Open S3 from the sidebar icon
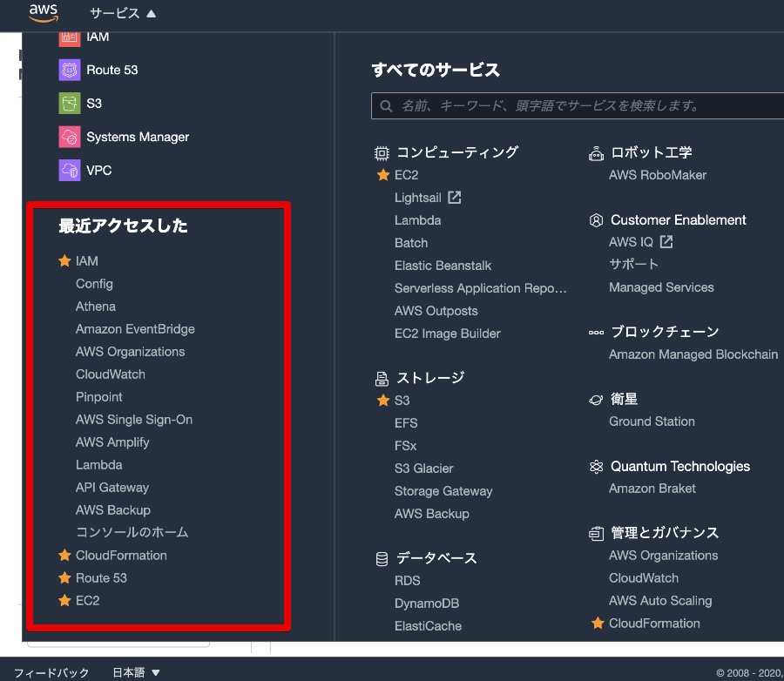This screenshot has height=681, width=784. [x=69, y=103]
